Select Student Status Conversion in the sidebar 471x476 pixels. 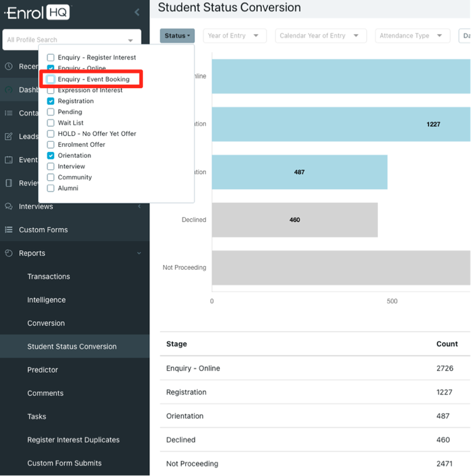[x=71, y=346]
